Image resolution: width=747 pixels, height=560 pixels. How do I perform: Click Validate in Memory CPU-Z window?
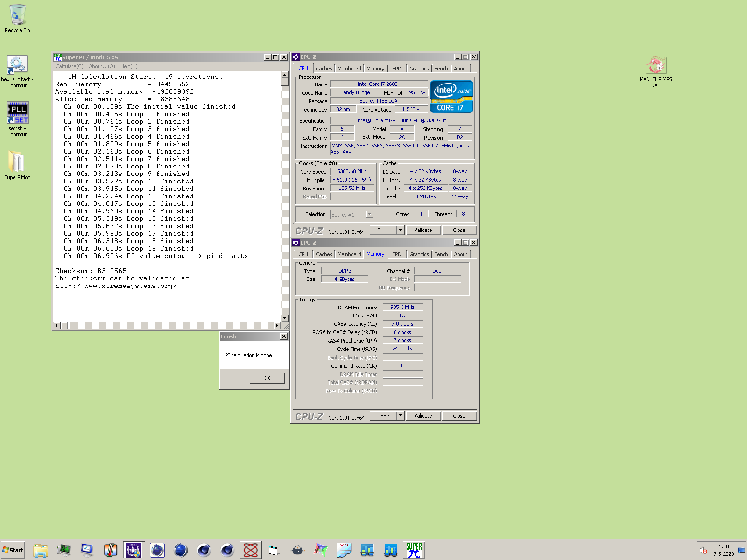[x=423, y=416]
